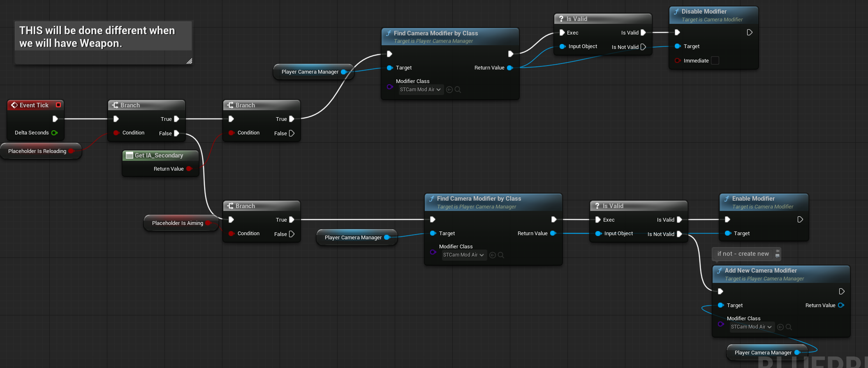Select the Placeholder Is Reloading variable node
This screenshot has width=868, height=368.
click(37, 151)
